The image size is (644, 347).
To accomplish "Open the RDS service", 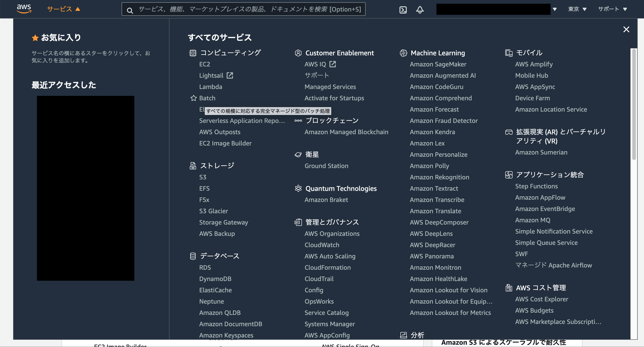I will [x=205, y=267].
